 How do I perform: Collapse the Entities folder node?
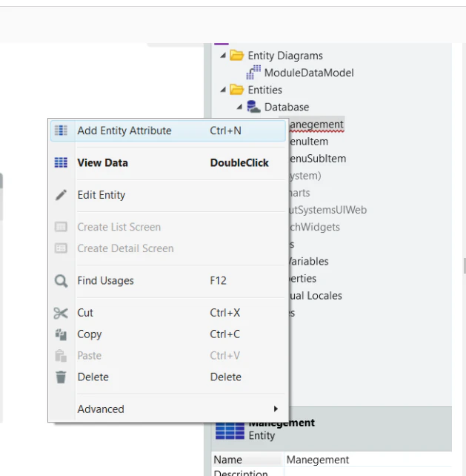click(x=223, y=90)
